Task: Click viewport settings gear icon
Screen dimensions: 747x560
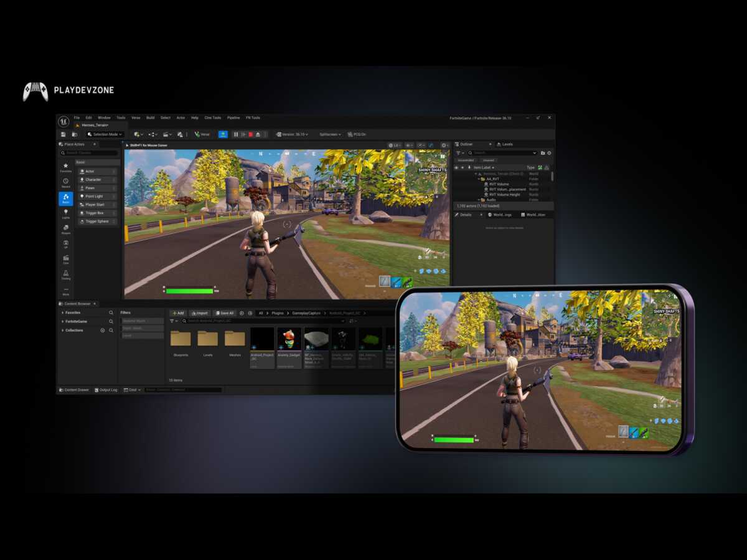Action: coord(444,146)
